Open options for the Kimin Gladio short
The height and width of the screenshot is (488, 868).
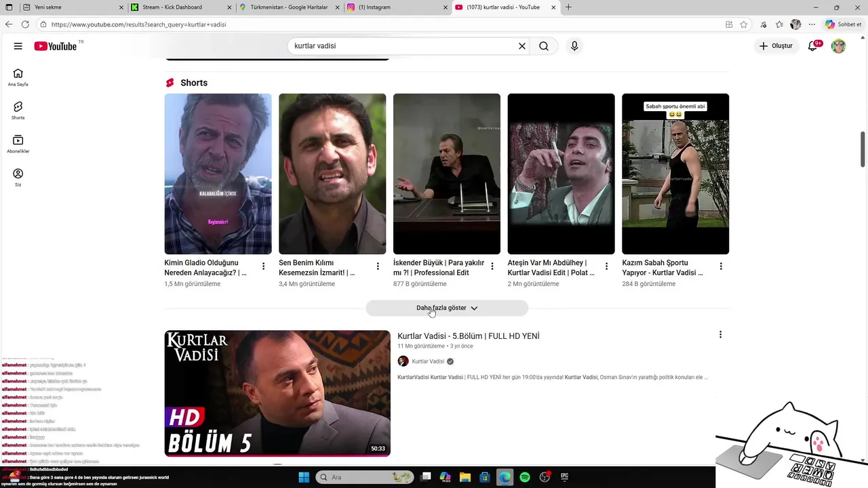[264, 266]
